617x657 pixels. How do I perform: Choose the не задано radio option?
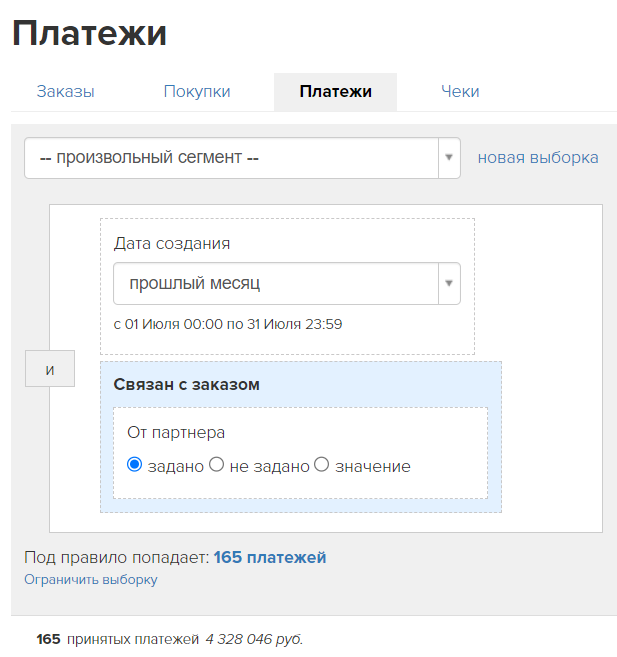[217, 465]
